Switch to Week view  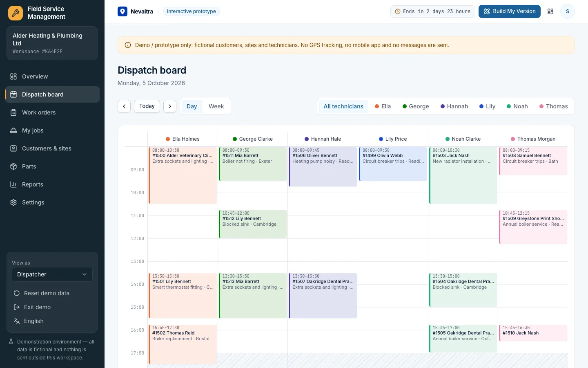(x=216, y=106)
